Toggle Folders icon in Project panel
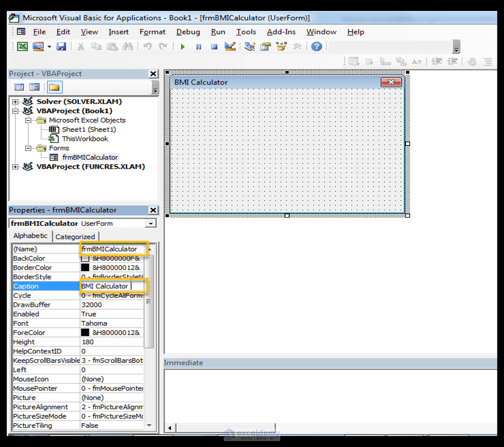The width and height of the screenshot is (504, 447). pos(54,87)
